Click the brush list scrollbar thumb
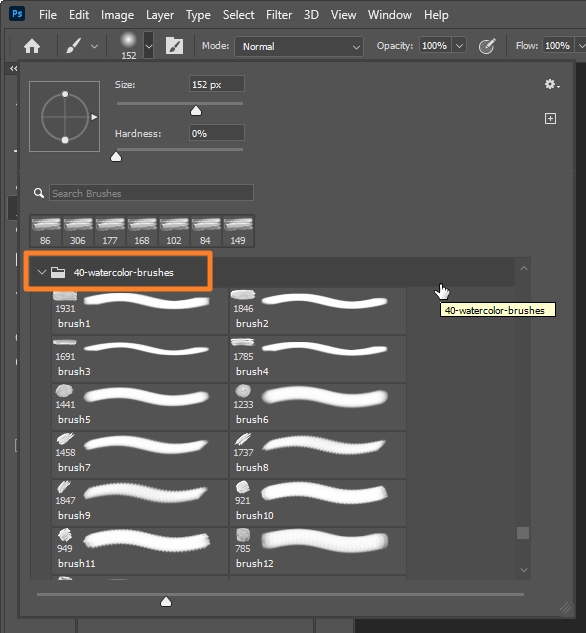 pyautogui.click(x=523, y=533)
